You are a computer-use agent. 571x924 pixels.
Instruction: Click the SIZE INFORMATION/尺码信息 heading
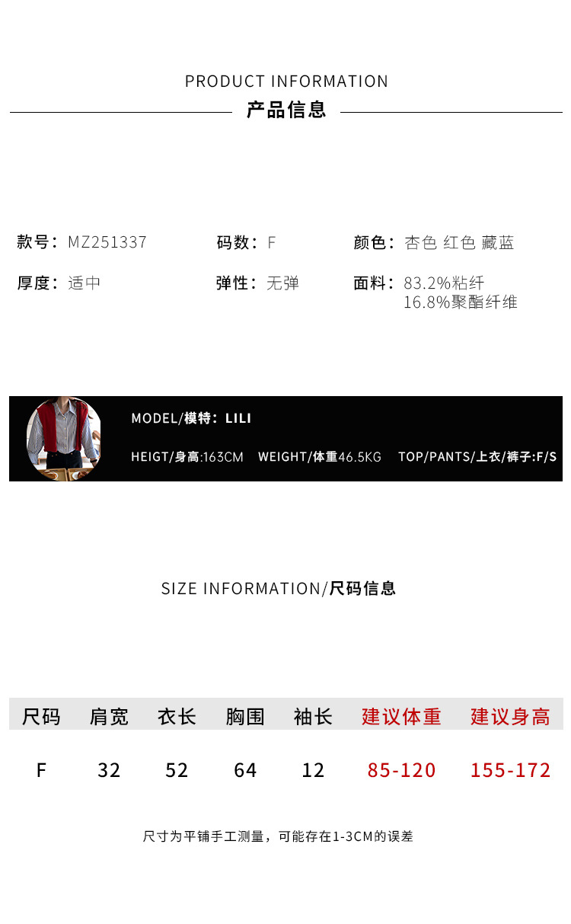pyautogui.click(x=279, y=588)
